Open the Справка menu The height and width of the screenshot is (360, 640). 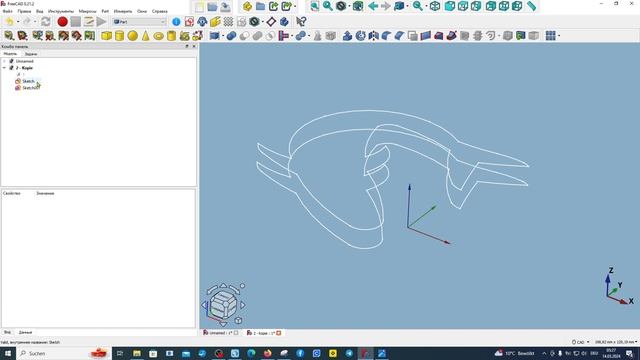coord(159,11)
